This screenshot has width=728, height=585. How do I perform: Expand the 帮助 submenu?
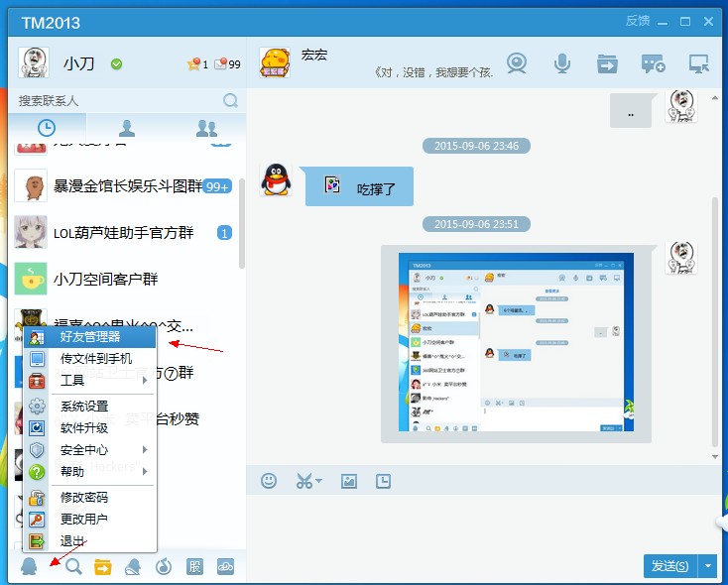tap(90, 472)
